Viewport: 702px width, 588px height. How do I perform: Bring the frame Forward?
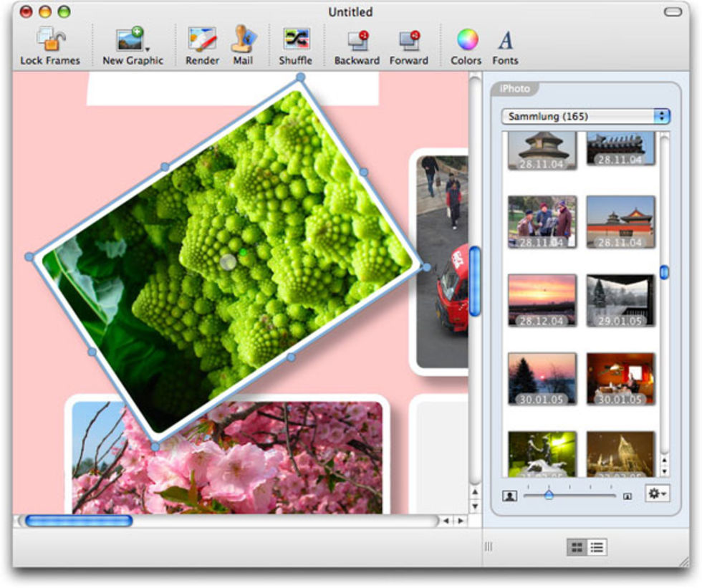[x=408, y=40]
